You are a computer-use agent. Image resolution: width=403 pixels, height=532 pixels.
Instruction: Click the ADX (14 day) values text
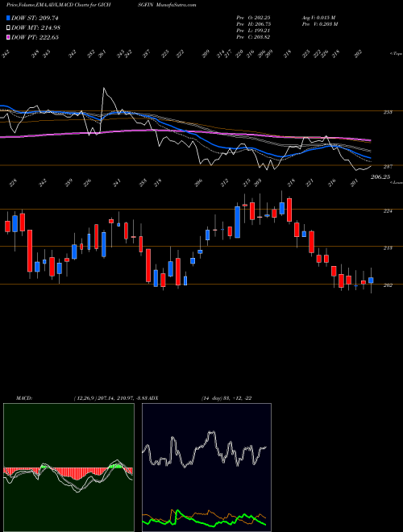tap(226, 398)
